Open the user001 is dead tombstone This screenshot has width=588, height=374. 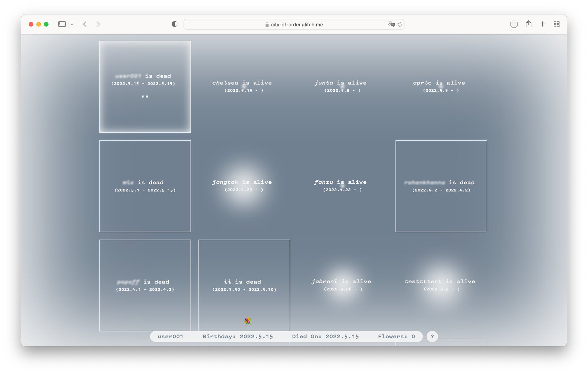[145, 87]
